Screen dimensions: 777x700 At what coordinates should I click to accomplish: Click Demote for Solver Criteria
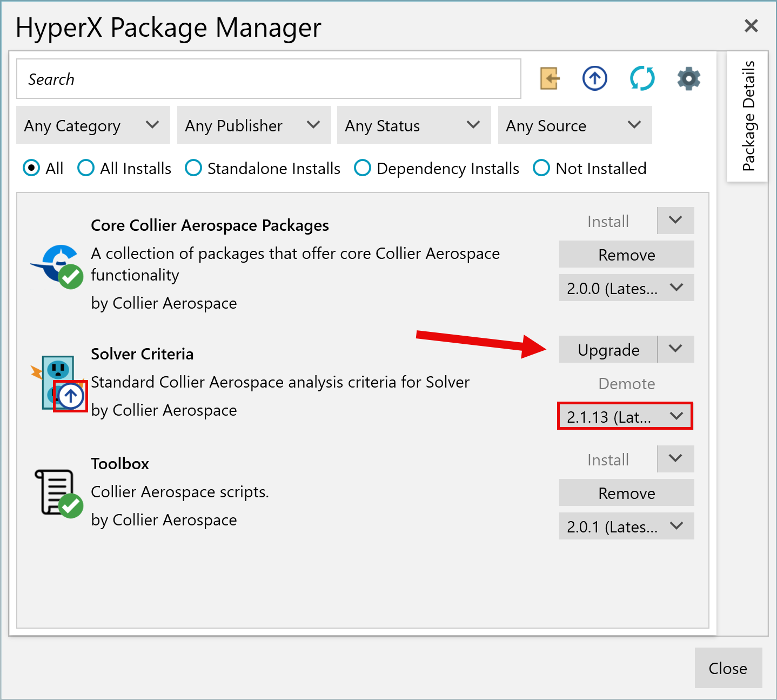click(627, 383)
